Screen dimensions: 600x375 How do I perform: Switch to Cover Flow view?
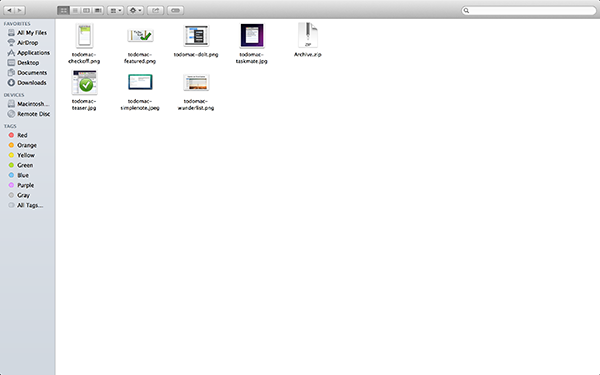tap(98, 10)
